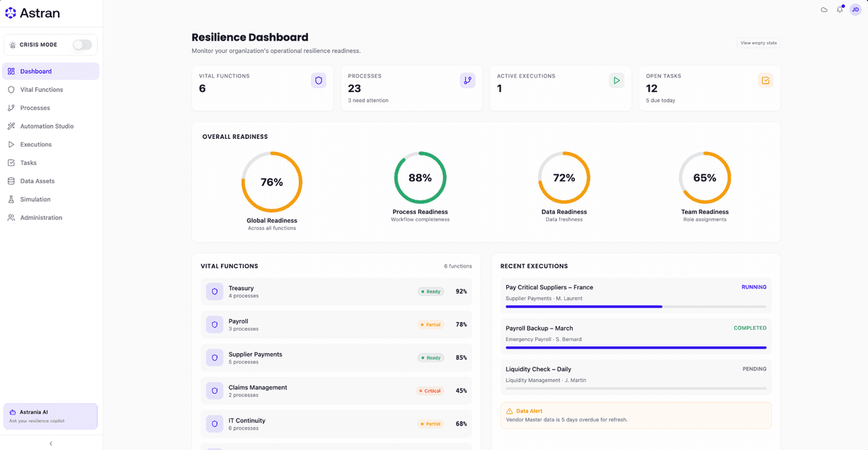Toggle the Crisis Mode switch
Image resolution: width=868 pixels, height=450 pixels.
click(x=82, y=45)
